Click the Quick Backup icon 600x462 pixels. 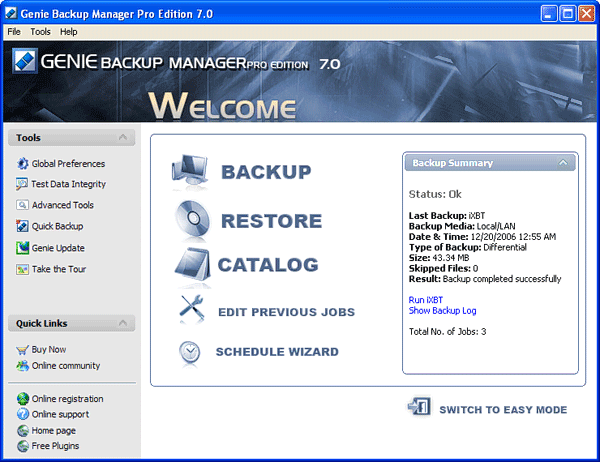tap(22, 226)
